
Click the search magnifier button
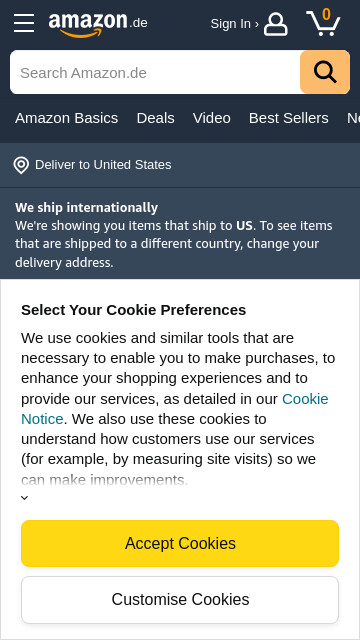click(325, 72)
